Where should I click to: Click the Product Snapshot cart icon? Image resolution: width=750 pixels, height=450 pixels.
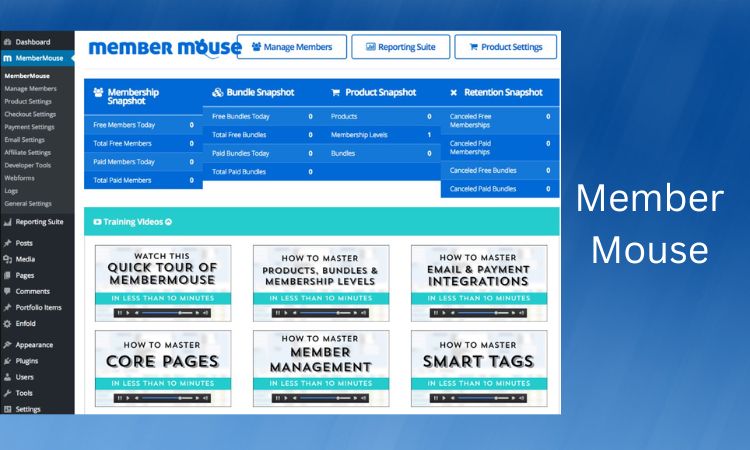[x=336, y=93]
